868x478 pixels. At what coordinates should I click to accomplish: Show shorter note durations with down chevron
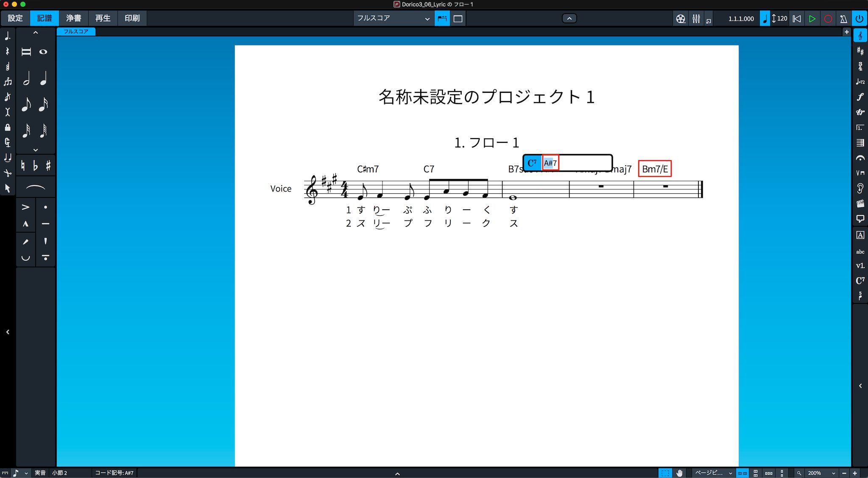pyautogui.click(x=36, y=150)
